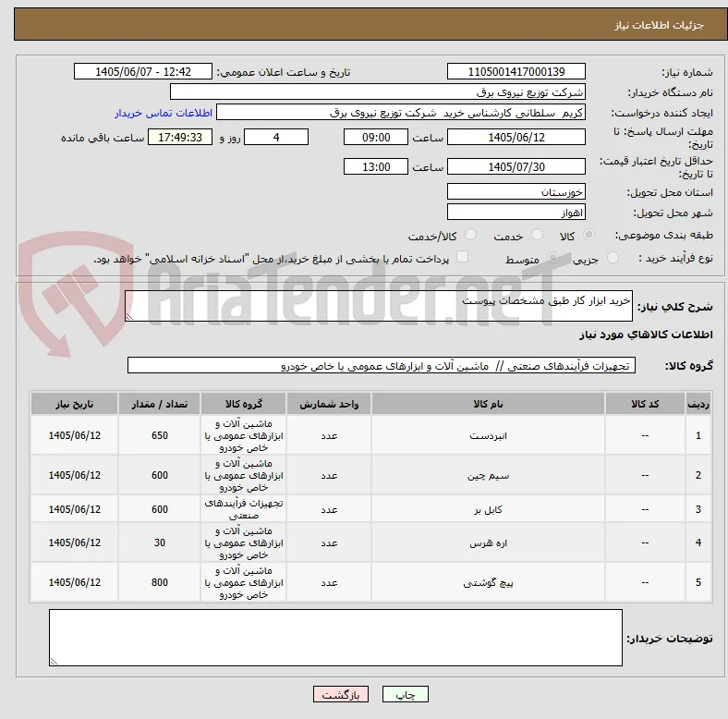
Task: Click the واحد شمارش column header
Action: point(329,404)
